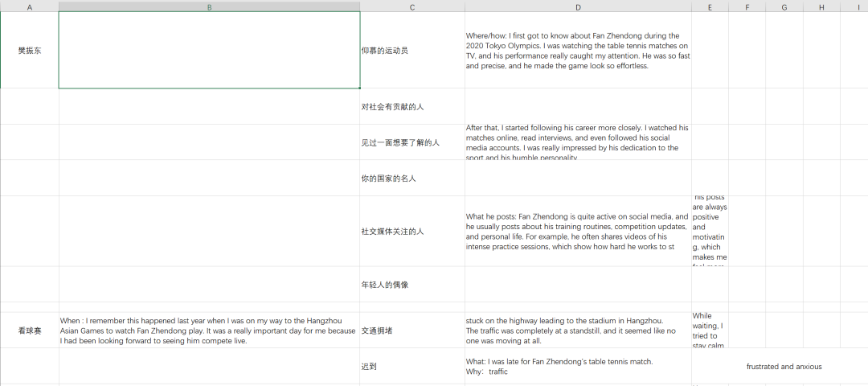
Task: Click the 'frustrated and anxious' cell
Action: [784, 366]
